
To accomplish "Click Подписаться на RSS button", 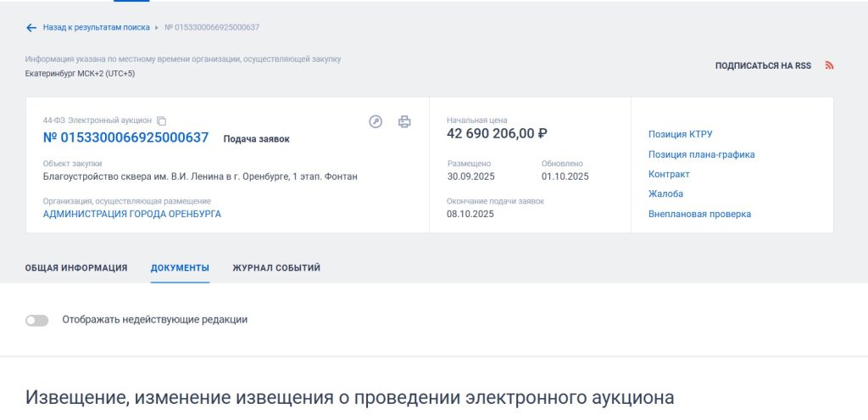I will tap(763, 65).
